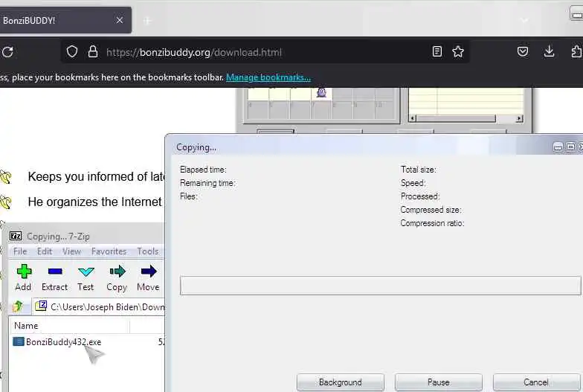Open the 7-Zip Tools menu

147,251
